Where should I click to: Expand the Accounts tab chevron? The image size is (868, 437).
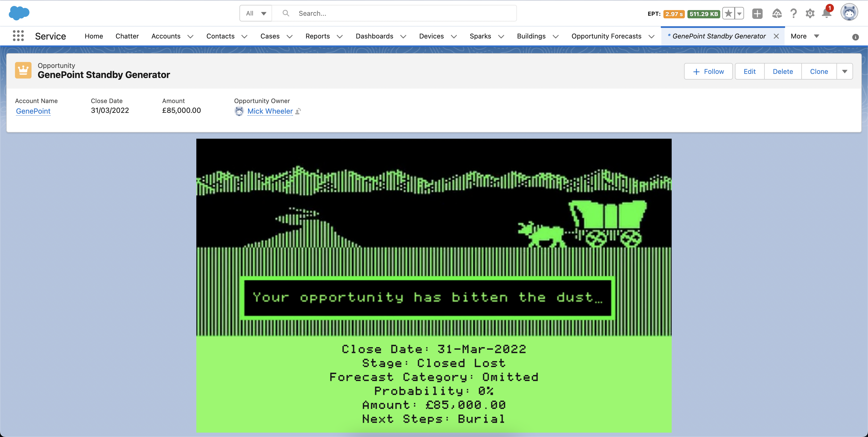click(x=190, y=36)
